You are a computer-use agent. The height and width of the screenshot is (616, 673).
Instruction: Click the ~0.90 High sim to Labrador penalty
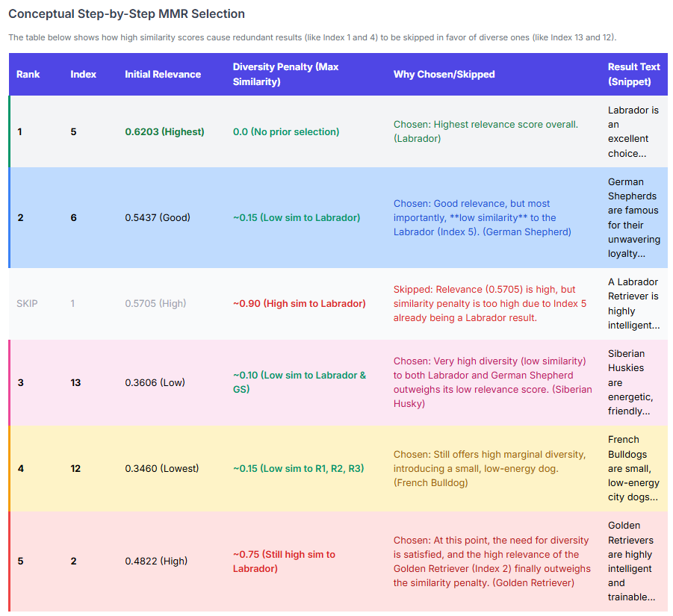coord(299,304)
